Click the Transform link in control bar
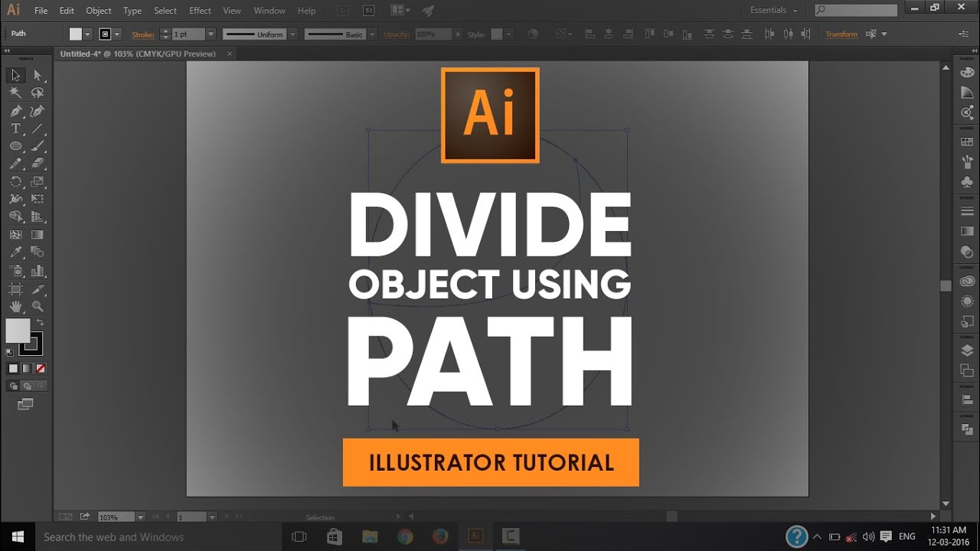The width and height of the screenshot is (980, 551). [x=841, y=34]
